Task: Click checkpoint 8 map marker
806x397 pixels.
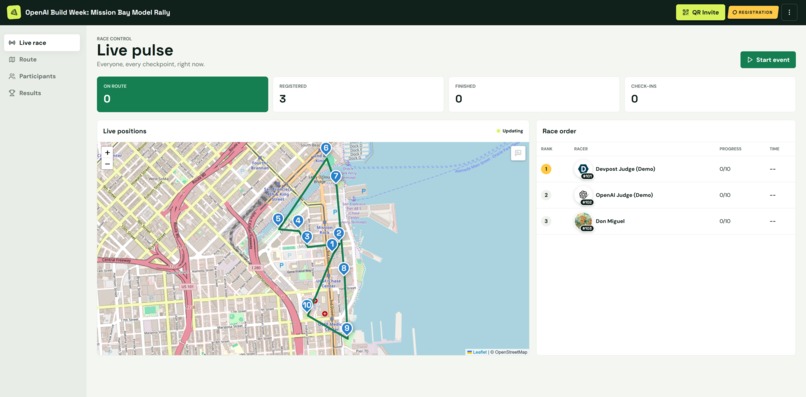Action: [x=343, y=269]
